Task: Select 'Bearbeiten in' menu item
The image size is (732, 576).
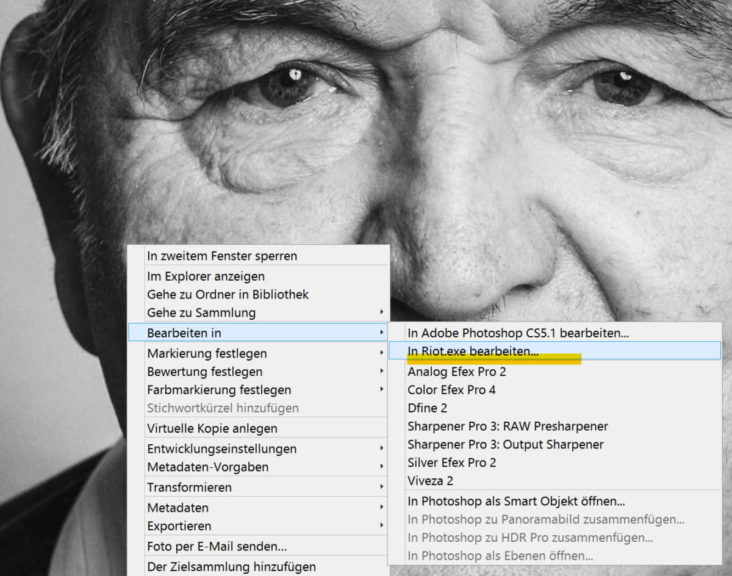Action: [x=258, y=332]
